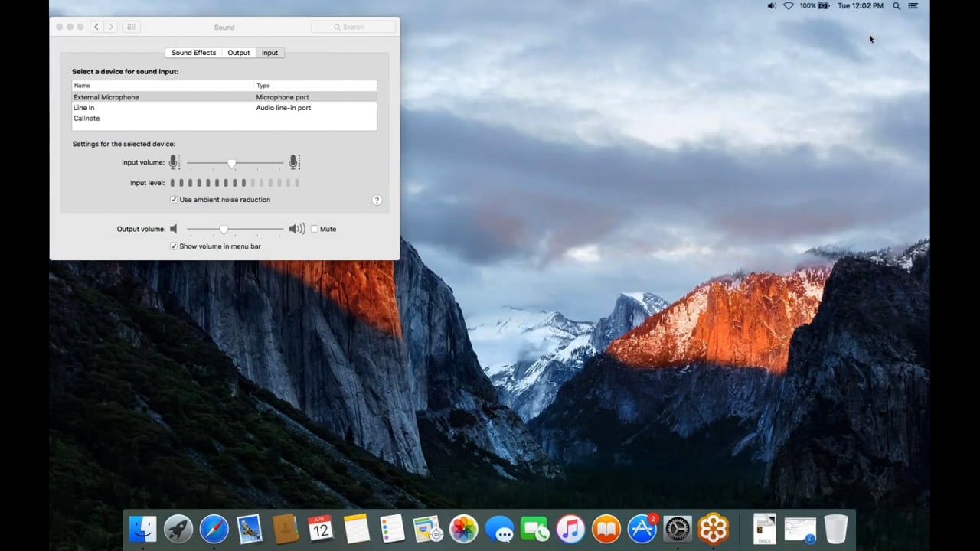The height and width of the screenshot is (551, 980).
Task: Click the volume icon in menu bar
Action: 772,5
